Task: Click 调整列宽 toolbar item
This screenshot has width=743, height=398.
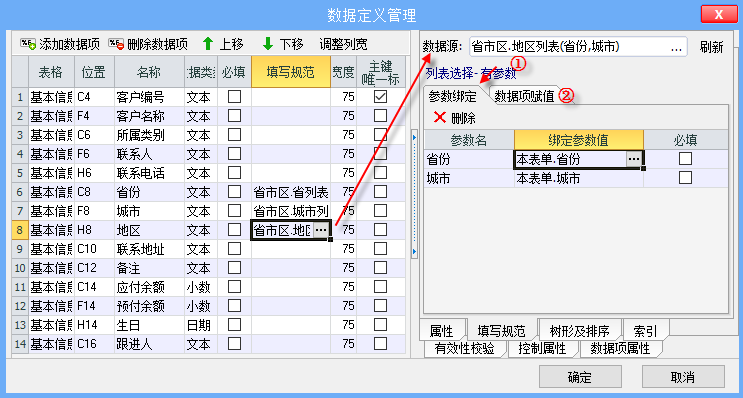Action: point(344,45)
